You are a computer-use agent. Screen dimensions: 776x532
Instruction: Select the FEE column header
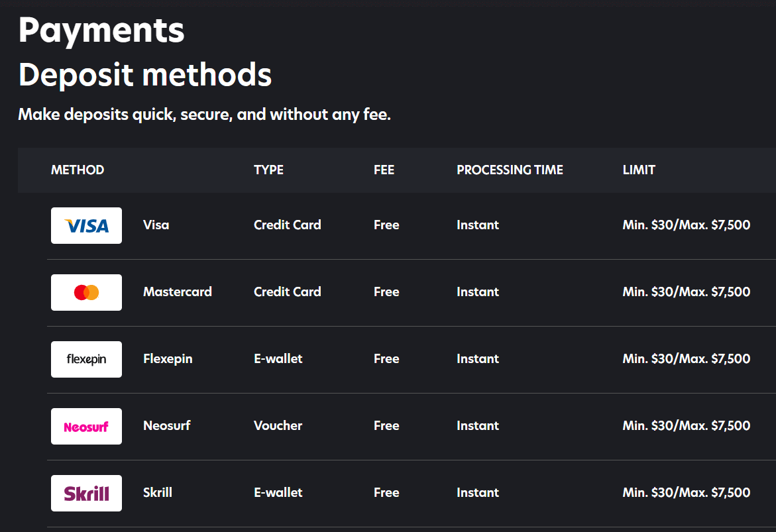pyautogui.click(x=384, y=170)
